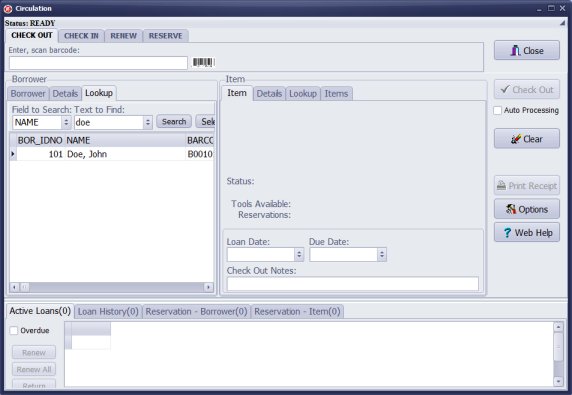Click the BARCODE column header

coord(200,140)
